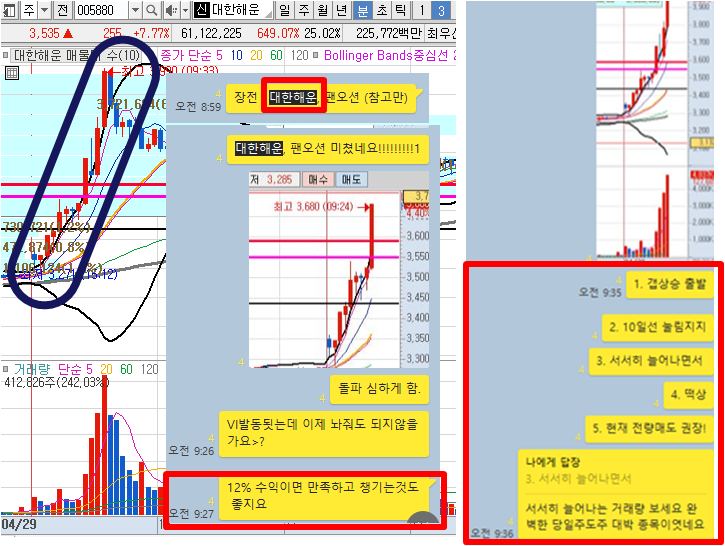
Task: Open the grid table icon below legend
Action: 12,73
